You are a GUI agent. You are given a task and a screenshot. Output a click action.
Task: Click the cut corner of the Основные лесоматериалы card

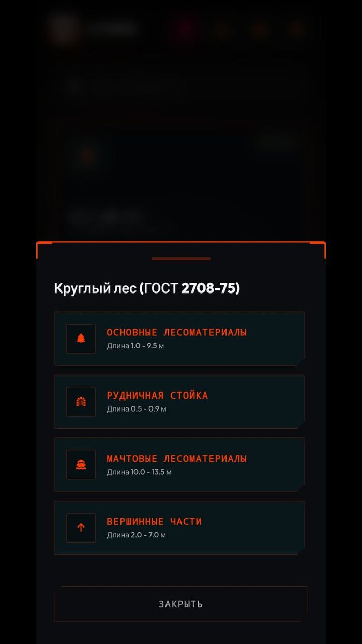pyautogui.click(x=300, y=362)
